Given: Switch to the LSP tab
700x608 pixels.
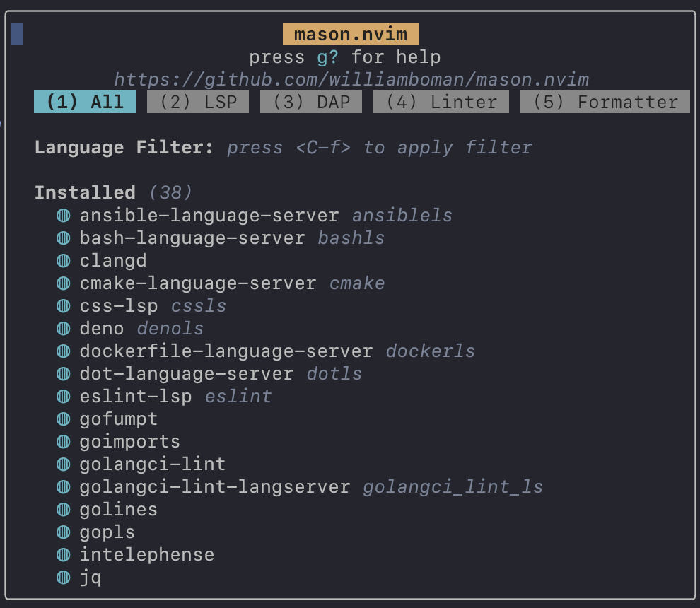Looking at the screenshot, I should coord(197,102).
